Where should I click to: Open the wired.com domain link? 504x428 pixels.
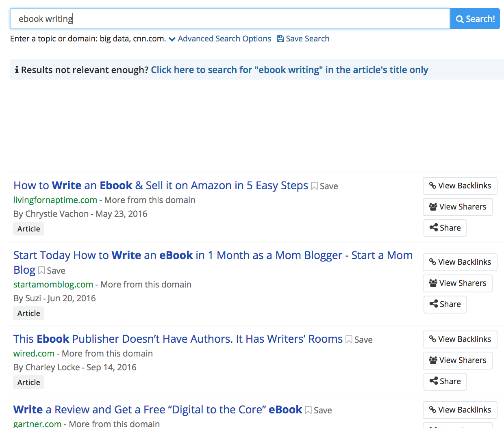34,353
